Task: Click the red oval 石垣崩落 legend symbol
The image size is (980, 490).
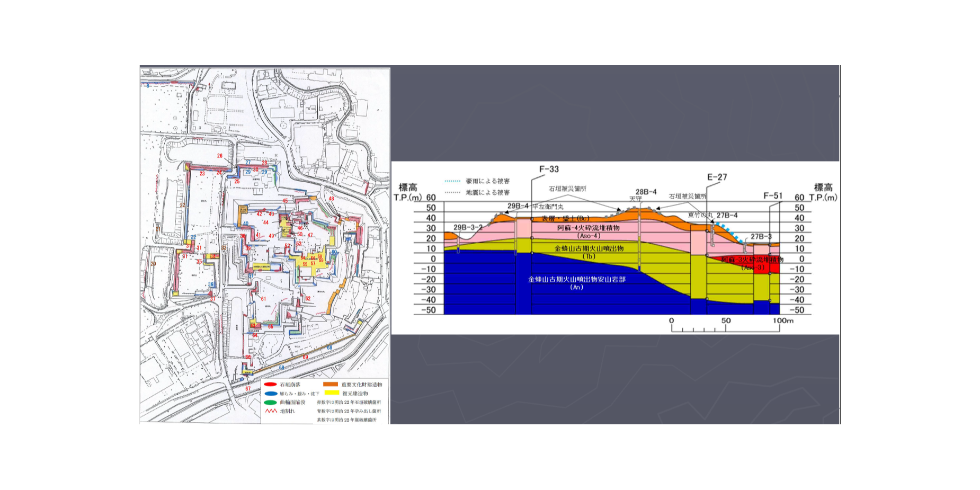Action: point(270,385)
